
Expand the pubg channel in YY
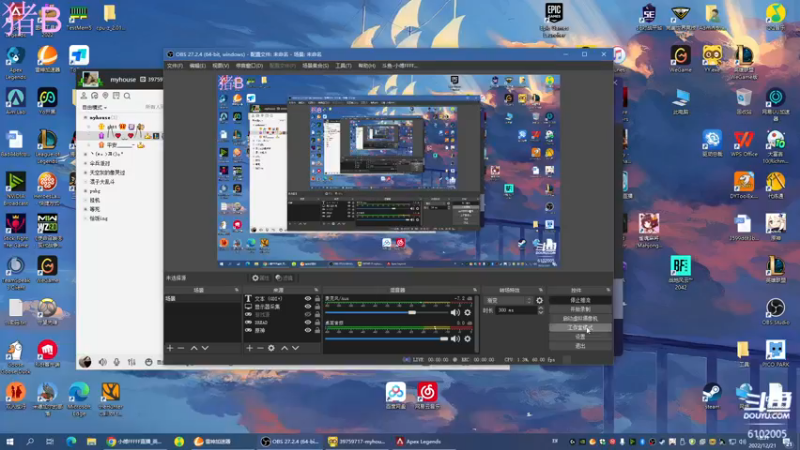85,191
